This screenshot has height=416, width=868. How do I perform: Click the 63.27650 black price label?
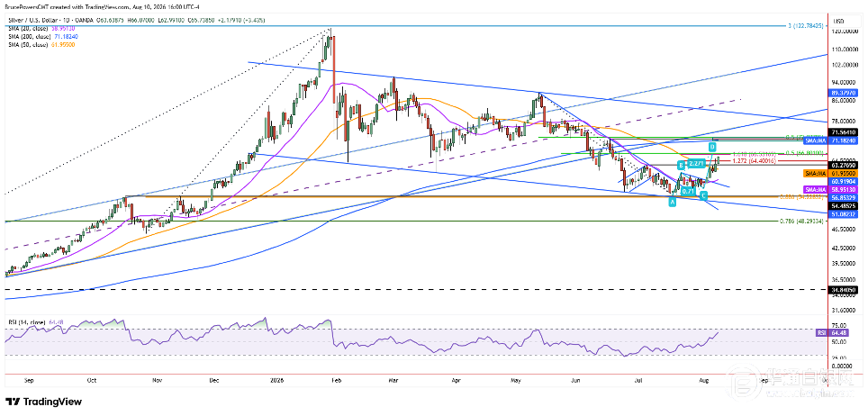pos(845,165)
